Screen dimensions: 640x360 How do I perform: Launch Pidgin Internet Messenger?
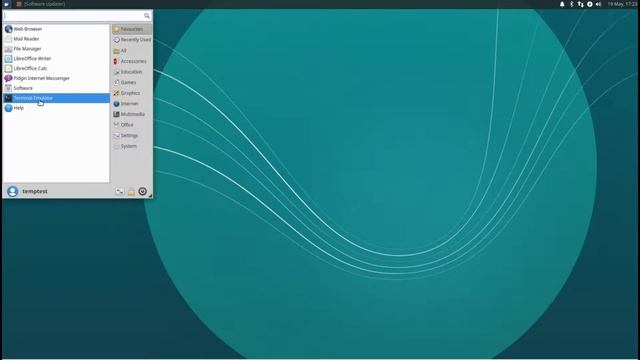pyautogui.click(x=56, y=78)
